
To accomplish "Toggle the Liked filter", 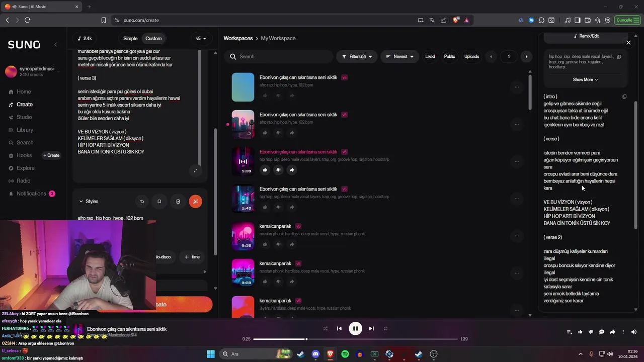I will pyautogui.click(x=430, y=56).
